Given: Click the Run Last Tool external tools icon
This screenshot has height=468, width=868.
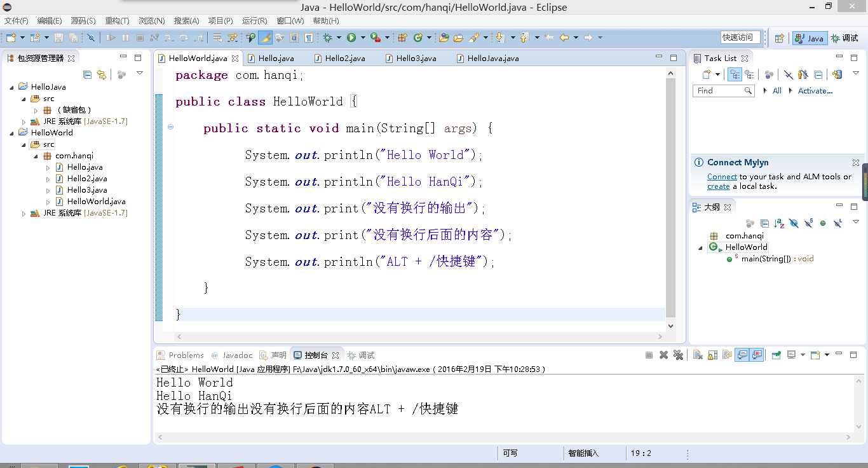Looking at the screenshot, I should coord(375,38).
